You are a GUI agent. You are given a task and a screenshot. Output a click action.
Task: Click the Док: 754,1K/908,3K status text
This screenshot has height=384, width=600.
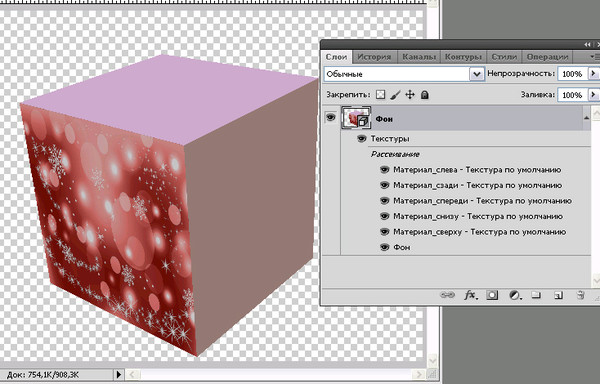[43, 375]
